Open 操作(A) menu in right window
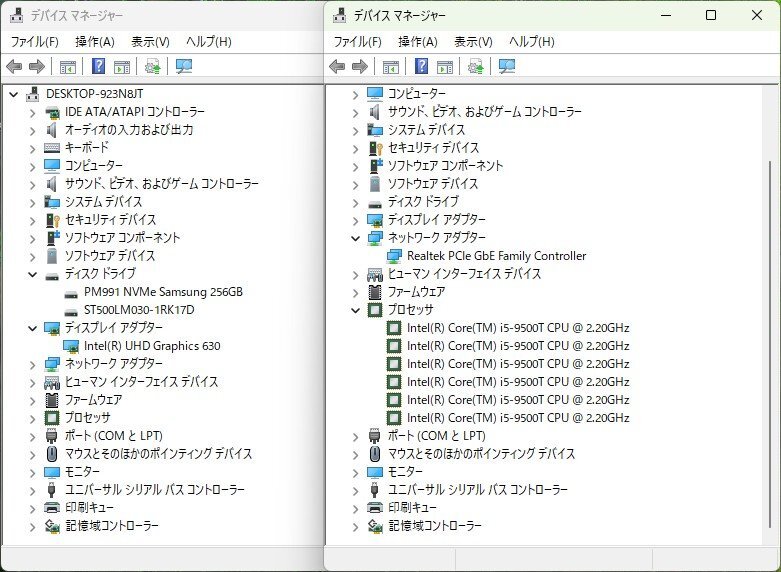The width and height of the screenshot is (781, 572). pyautogui.click(x=418, y=41)
